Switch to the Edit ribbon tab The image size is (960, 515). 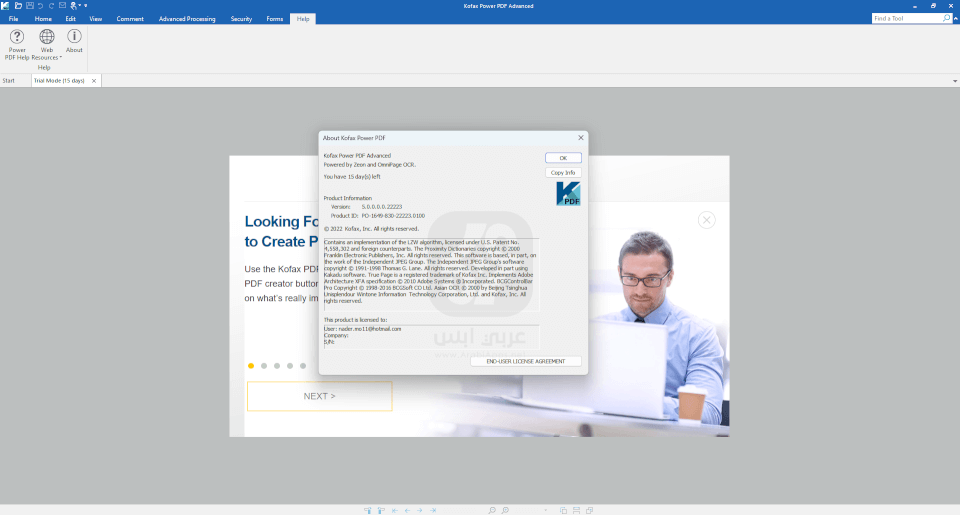(70, 19)
